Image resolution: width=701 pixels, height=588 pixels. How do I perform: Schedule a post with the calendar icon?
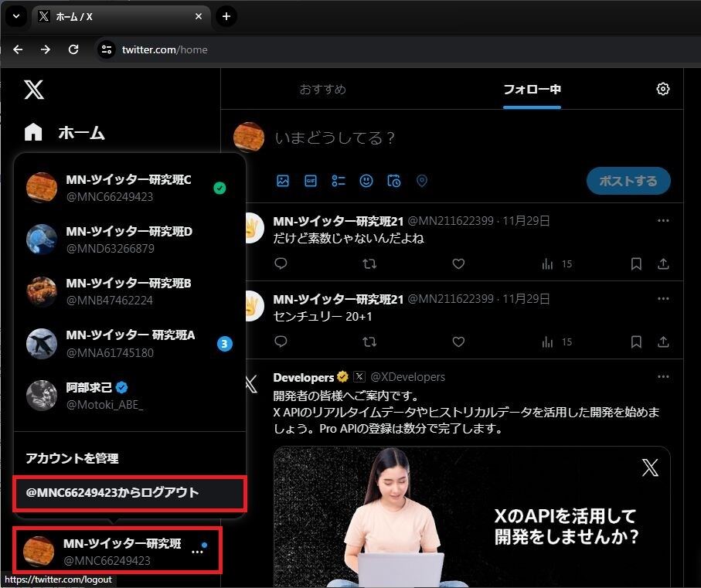[x=394, y=181]
